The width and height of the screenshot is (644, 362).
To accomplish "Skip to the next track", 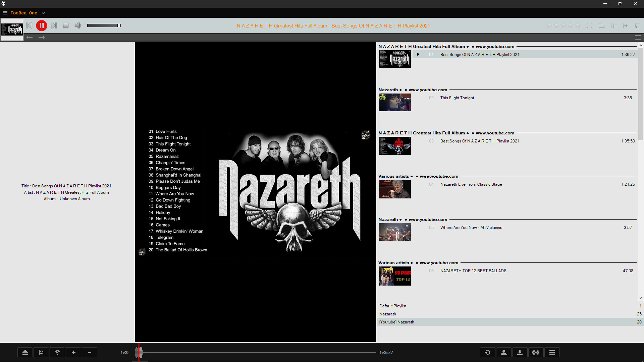I will pyautogui.click(x=54, y=25).
